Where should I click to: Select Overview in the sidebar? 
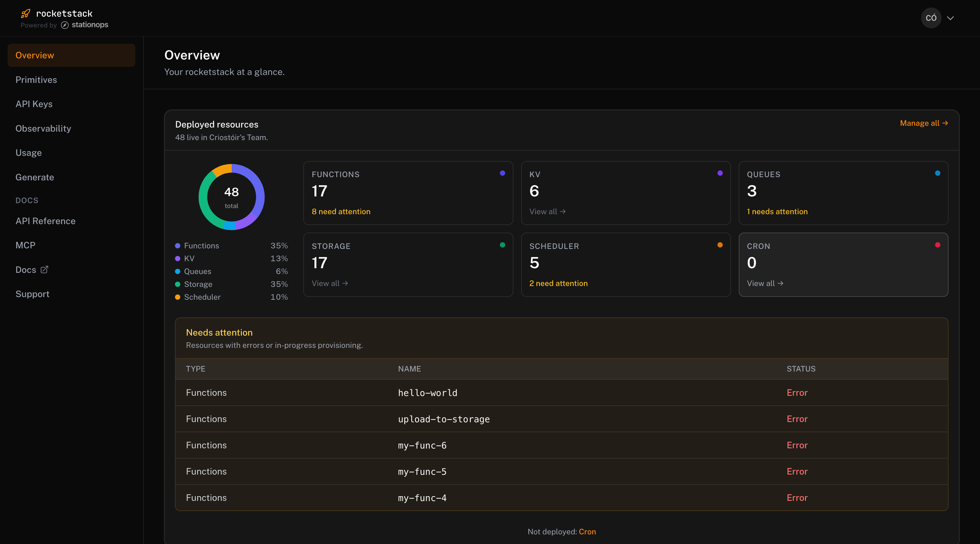coord(71,55)
